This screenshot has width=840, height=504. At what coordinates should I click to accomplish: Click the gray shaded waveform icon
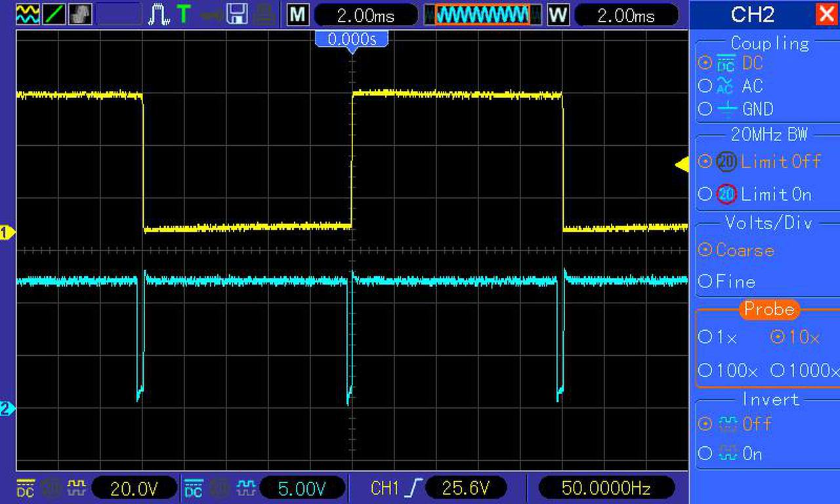tap(80, 14)
